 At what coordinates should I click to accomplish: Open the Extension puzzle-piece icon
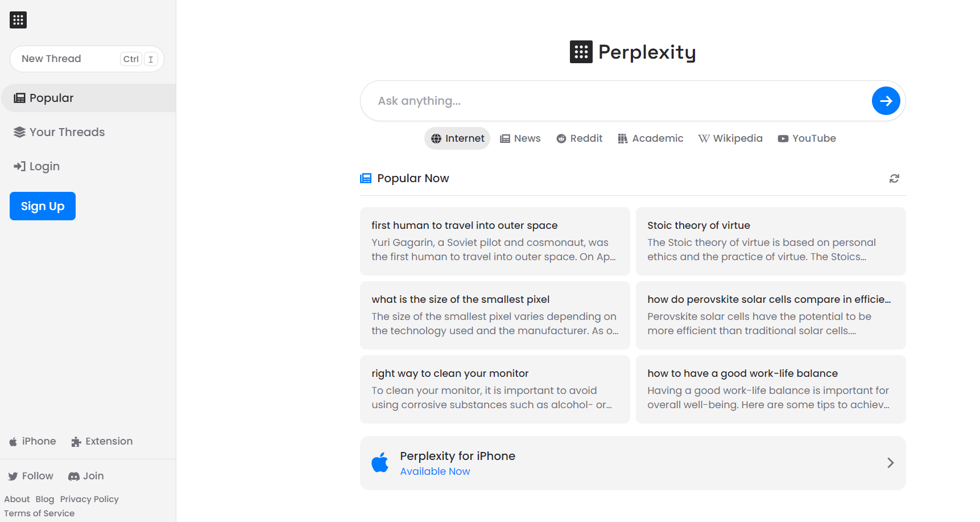[76, 441]
